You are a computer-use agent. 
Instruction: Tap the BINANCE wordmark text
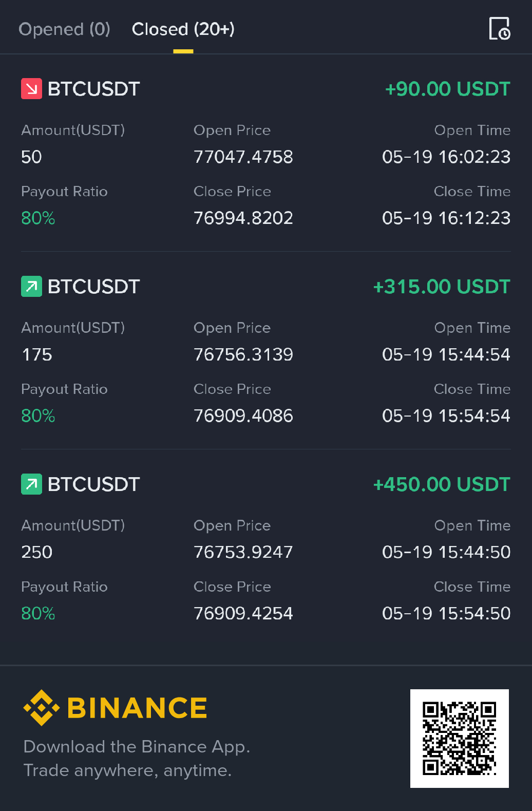tap(137, 708)
